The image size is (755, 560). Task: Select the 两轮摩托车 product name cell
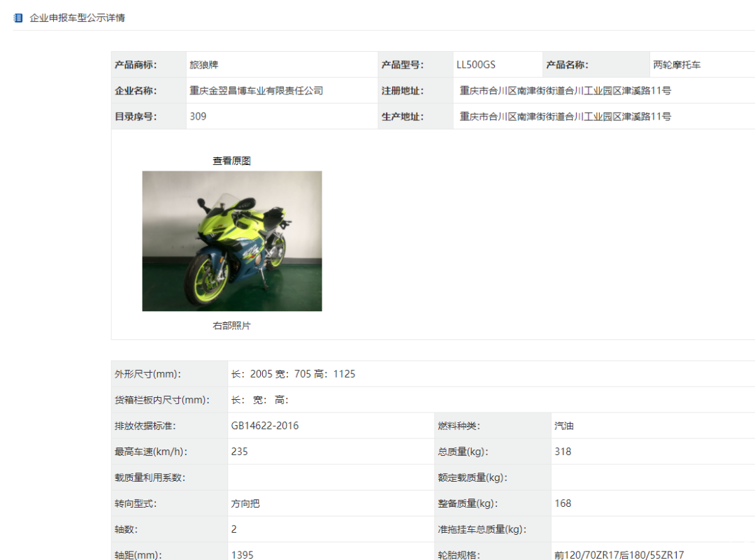coord(677,65)
